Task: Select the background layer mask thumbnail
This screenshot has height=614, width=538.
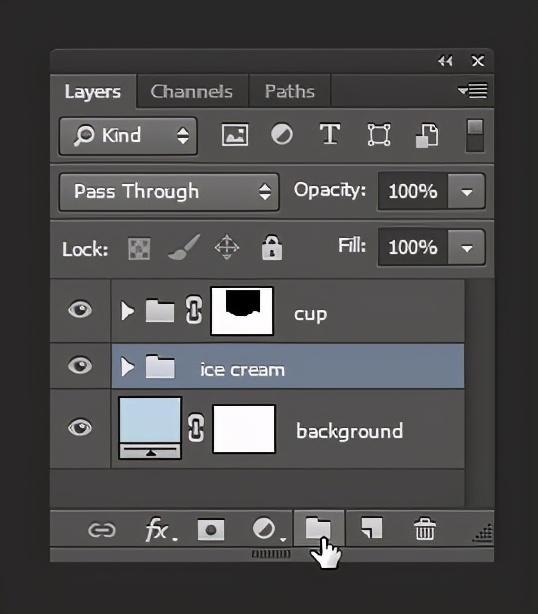Action: [x=244, y=429]
